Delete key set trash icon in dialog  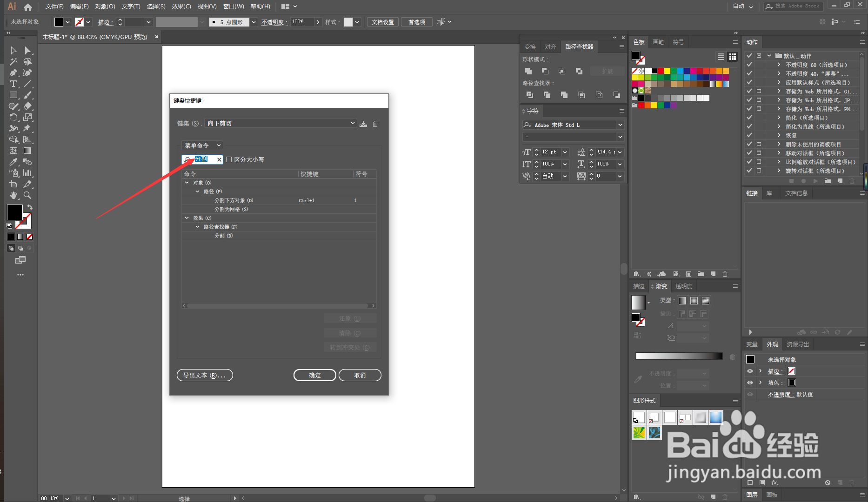pyautogui.click(x=375, y=124)
